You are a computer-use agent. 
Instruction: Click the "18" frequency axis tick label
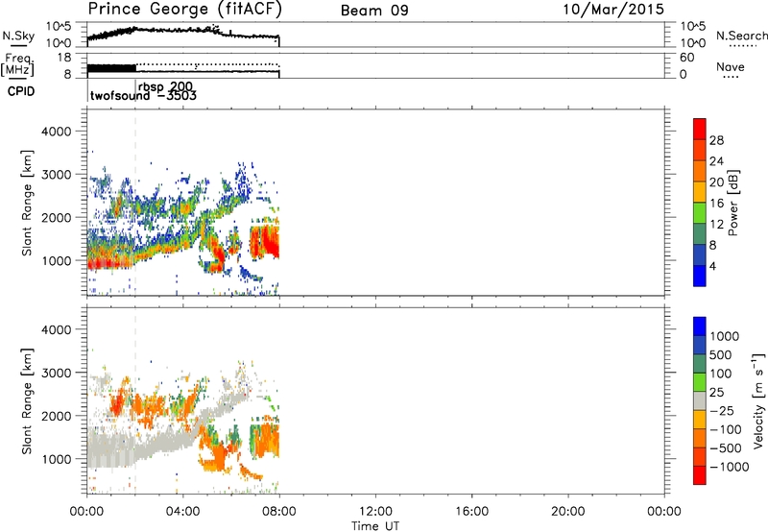(x=63, y=58)
